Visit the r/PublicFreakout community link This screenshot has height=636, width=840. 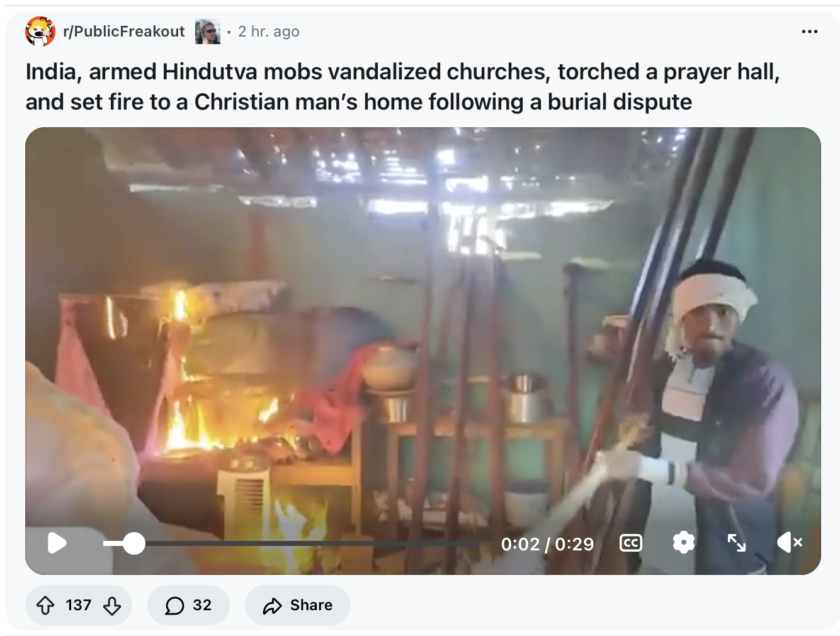click(x=124, y=31)
